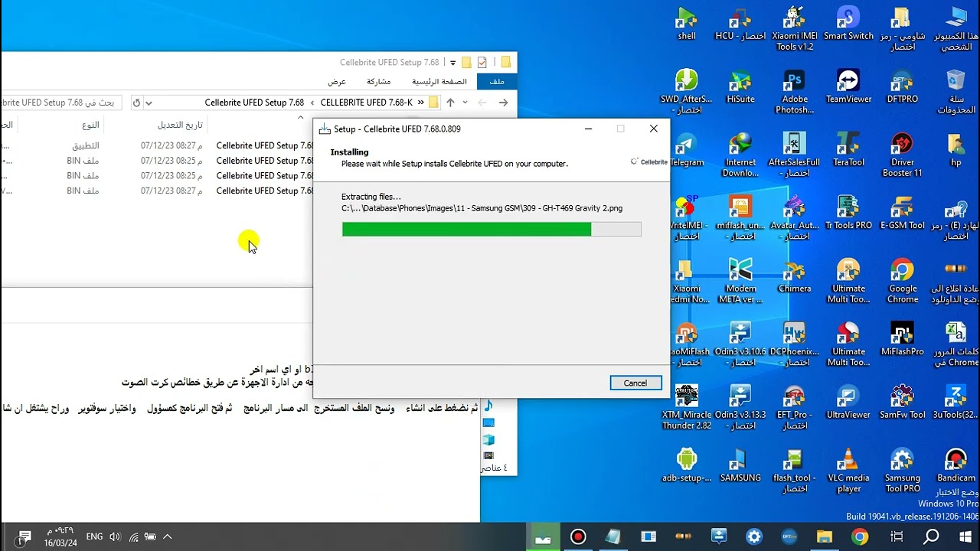Launch Tr Tools PRO desktop icon
This screenshot has height=551, width=980.
coord(848,213)
